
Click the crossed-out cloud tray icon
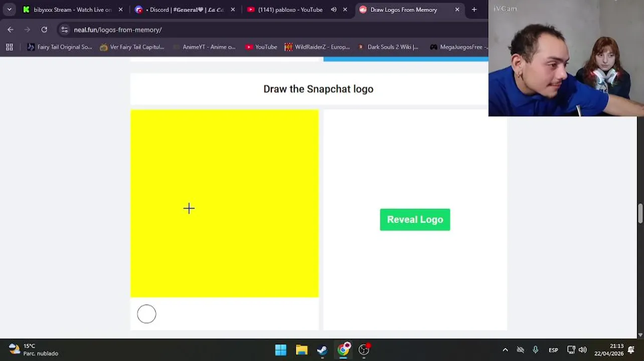520,350
